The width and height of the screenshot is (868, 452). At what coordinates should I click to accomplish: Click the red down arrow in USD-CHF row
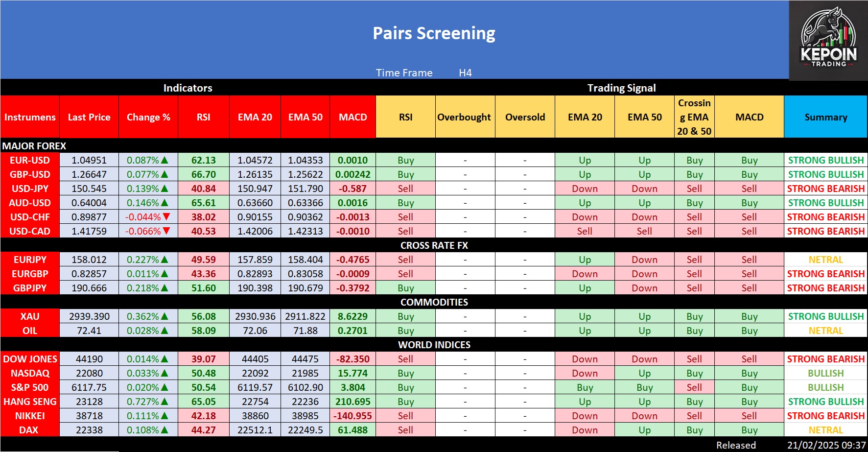click(x=166, y=217)
